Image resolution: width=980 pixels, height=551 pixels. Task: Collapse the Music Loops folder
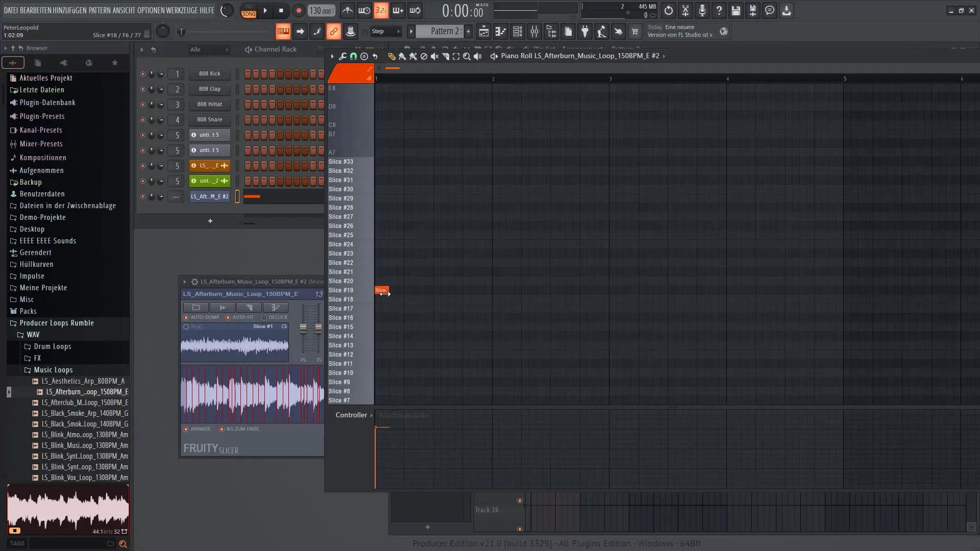click(53, 370)
